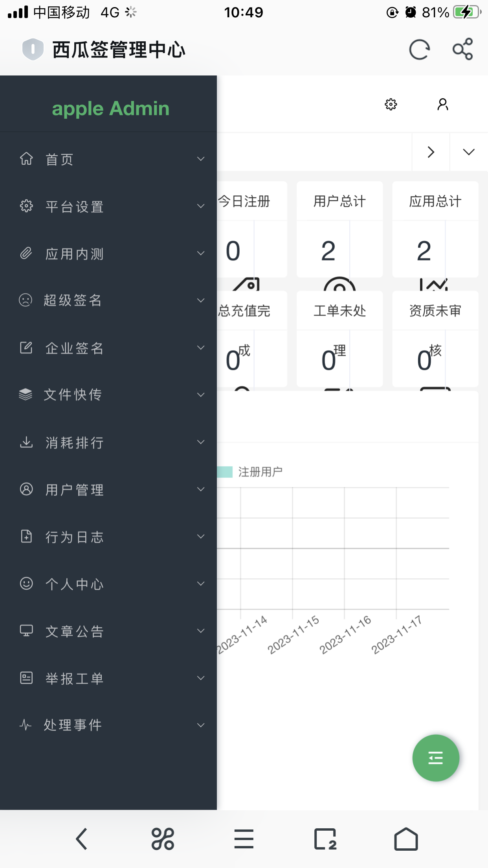
Task: Open the 超级签名 sidebar menu item
Action: point(108,300)
